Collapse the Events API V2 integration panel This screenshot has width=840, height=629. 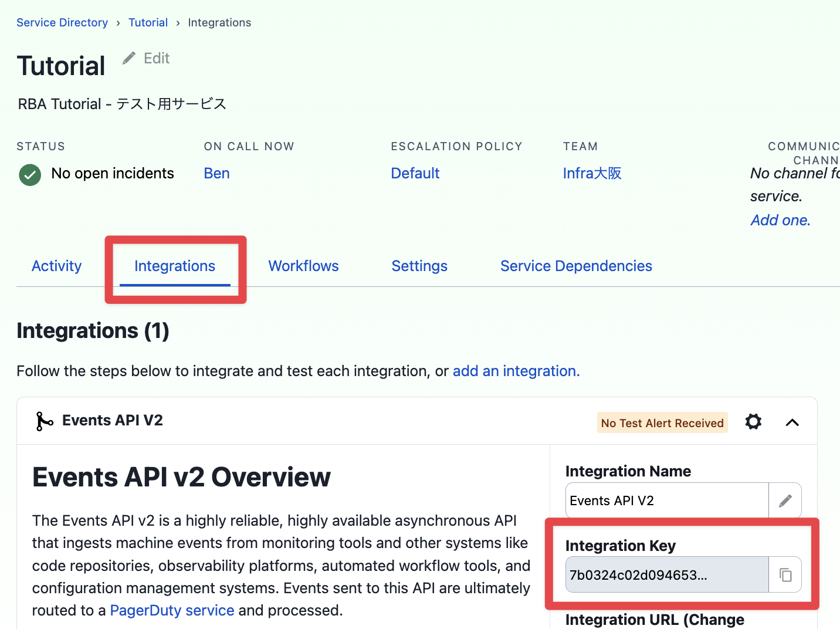[792, 422]
